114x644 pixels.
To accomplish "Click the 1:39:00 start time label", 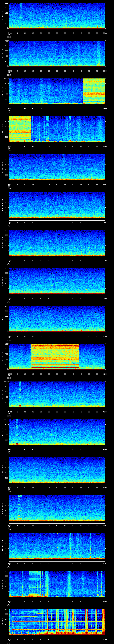I will [x=9, y=336].
